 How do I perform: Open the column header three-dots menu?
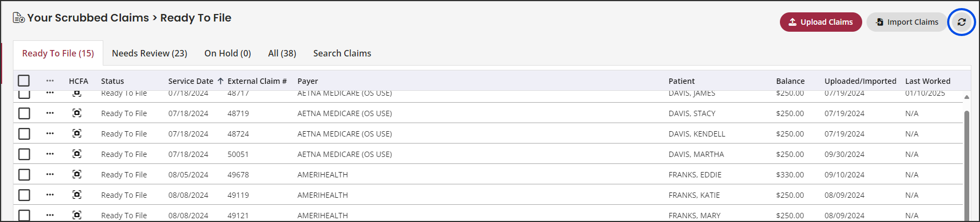coord(50,81)
